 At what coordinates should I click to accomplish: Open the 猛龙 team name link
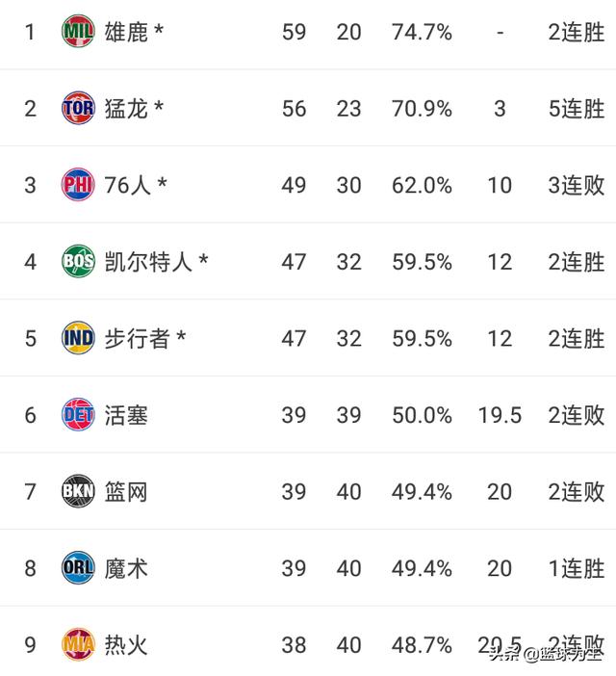tap(126, 109)
